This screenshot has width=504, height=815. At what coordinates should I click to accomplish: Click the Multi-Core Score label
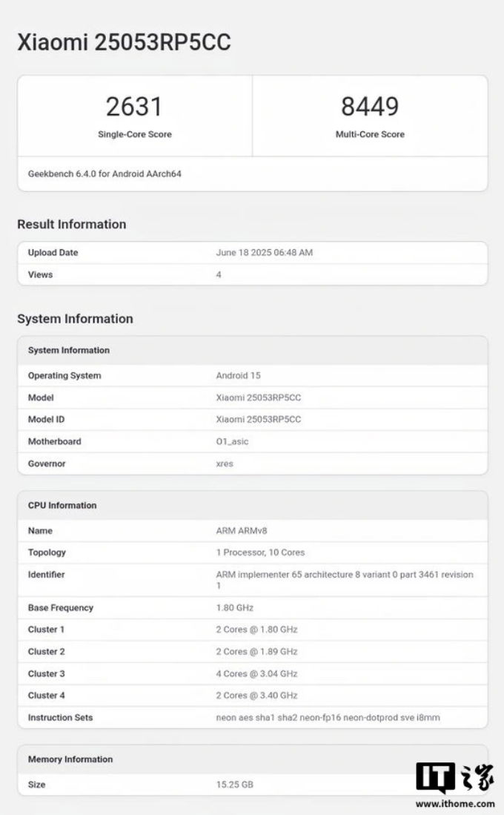click(x=370, y=134)
